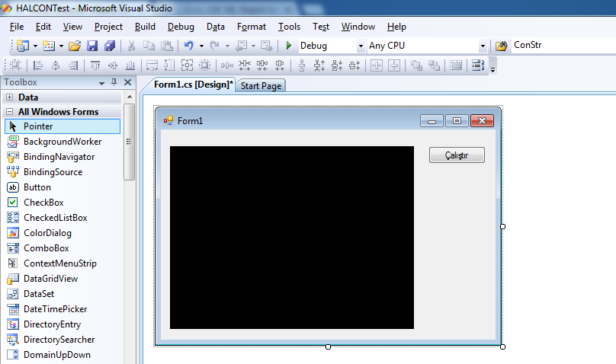This screenshot has width=616, height=364.
Task: Open the Redo history dropdown arrow
Action: (x=227, y=46)
